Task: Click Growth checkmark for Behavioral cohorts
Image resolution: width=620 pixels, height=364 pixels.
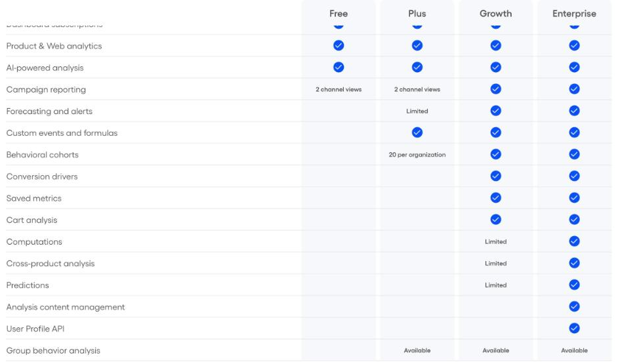Action: click(x=496, y=154)
